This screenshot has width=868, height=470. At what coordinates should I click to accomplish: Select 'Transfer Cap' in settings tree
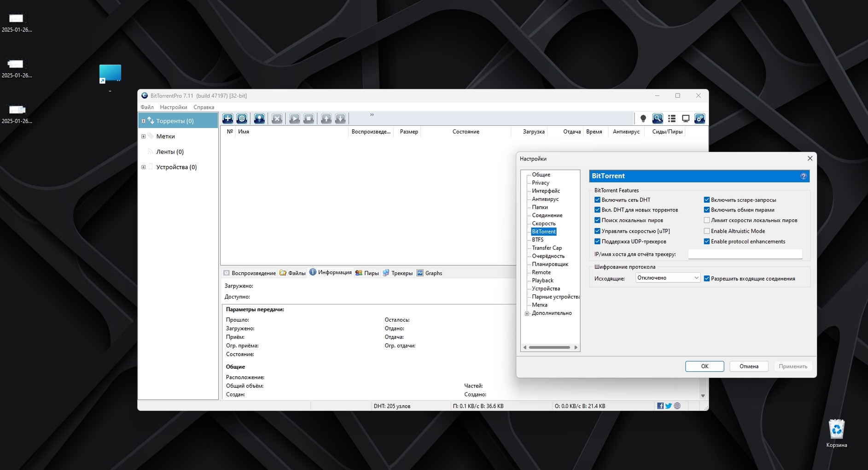(x=547, y=248)
